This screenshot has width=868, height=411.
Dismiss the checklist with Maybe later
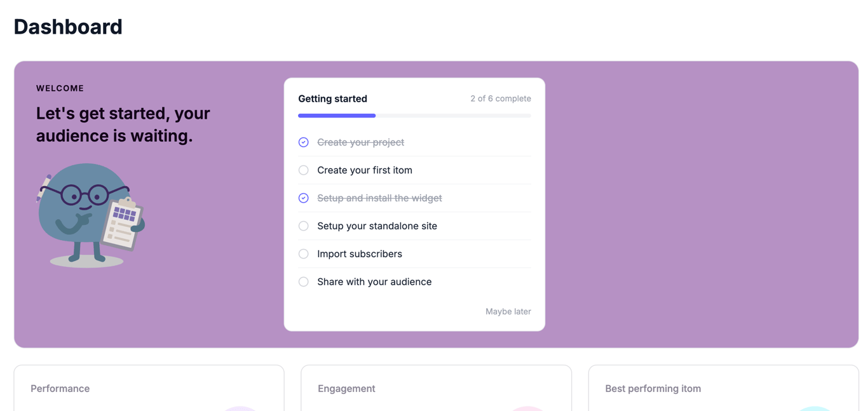(x=508, y=312)
